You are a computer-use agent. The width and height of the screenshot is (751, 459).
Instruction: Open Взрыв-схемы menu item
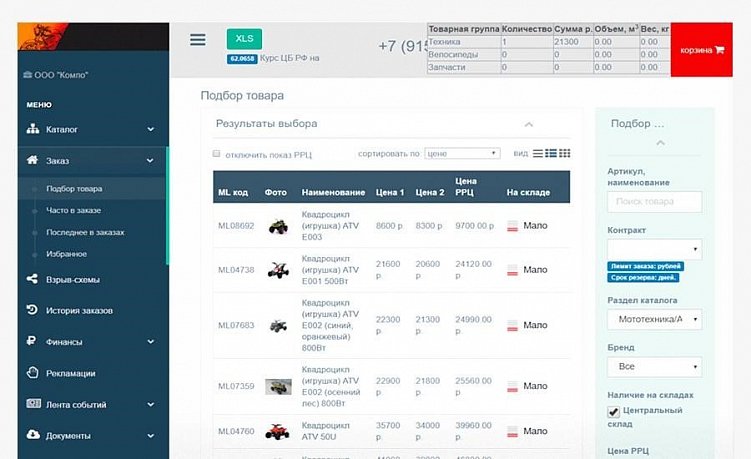[73, 279]
